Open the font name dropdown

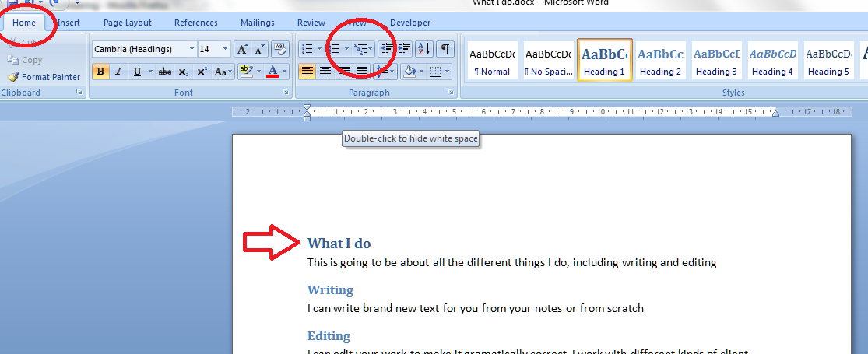192,49
